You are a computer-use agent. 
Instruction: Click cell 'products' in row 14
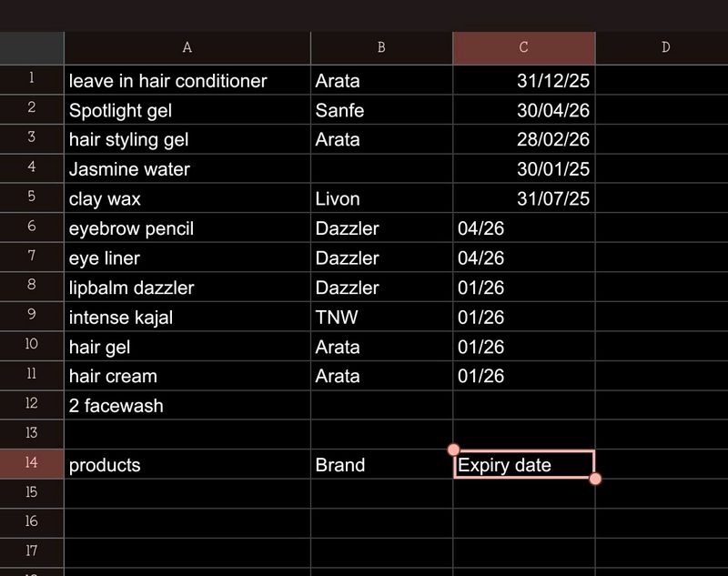click(x=187, y=465)
